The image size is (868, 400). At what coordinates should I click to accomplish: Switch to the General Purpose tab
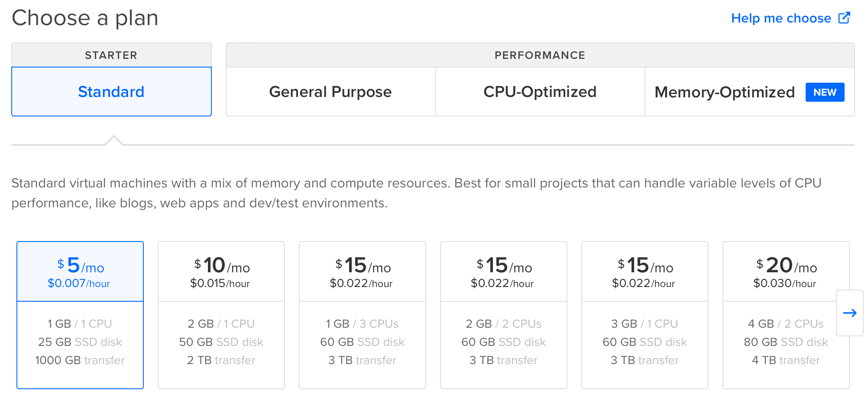coord(330,92)
